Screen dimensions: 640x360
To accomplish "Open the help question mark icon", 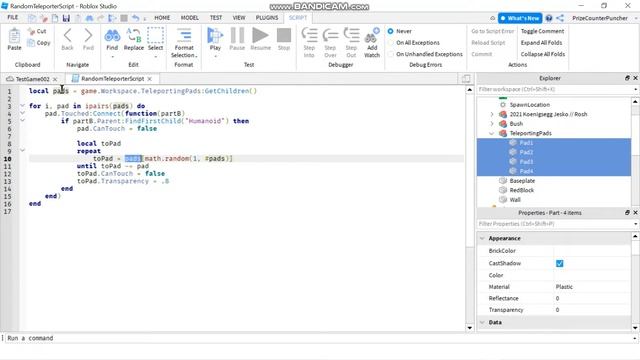I will tap(549, 18).
